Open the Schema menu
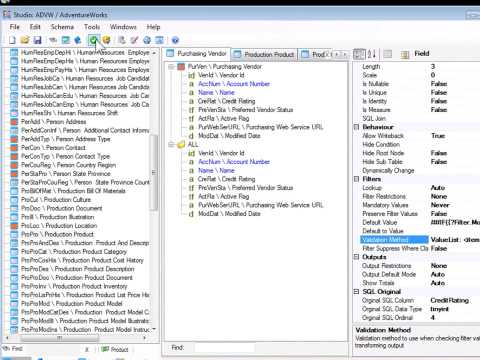480x360 pixels. pos(62,27)
